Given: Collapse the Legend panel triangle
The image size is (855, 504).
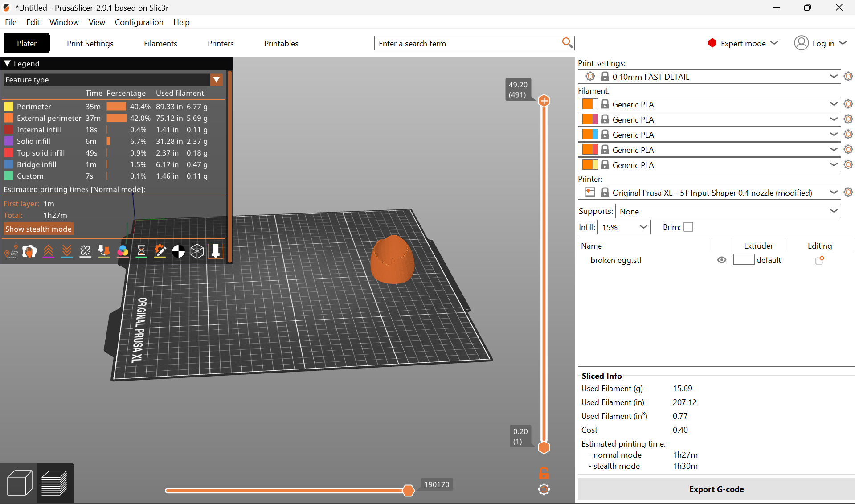Looking at the screenshot, I should [x=7, y=64].
